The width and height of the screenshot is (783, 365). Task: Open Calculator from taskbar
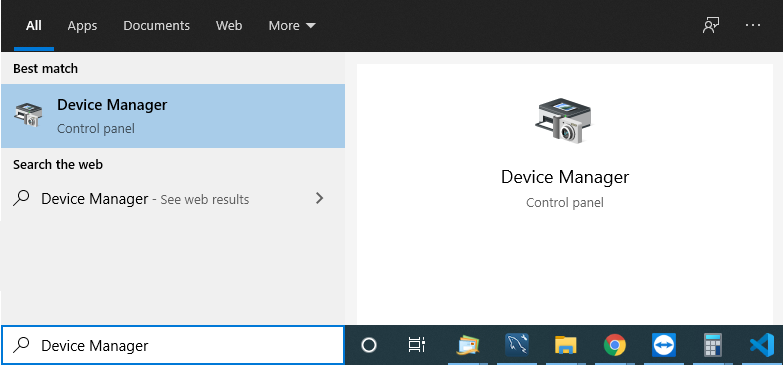713,345
